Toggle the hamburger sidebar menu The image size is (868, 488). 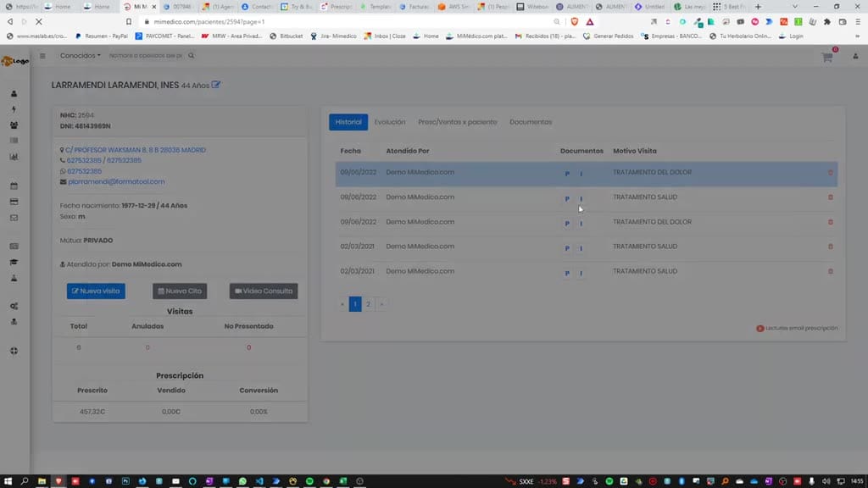(x=42, y=56)
